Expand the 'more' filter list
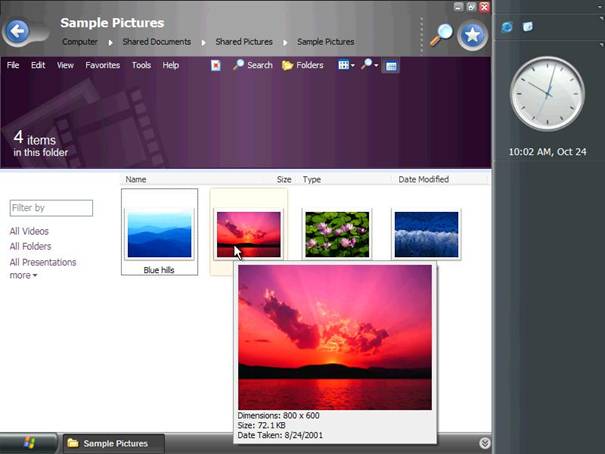This screenshot has height=454, width=605. pyautogui.click(x=23, y=275)
